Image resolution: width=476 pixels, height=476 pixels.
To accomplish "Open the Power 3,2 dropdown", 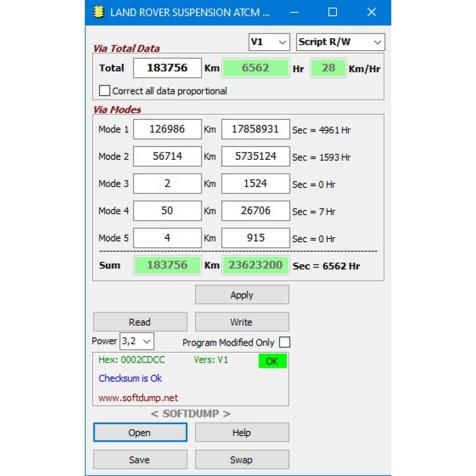I will click(137, 341).
